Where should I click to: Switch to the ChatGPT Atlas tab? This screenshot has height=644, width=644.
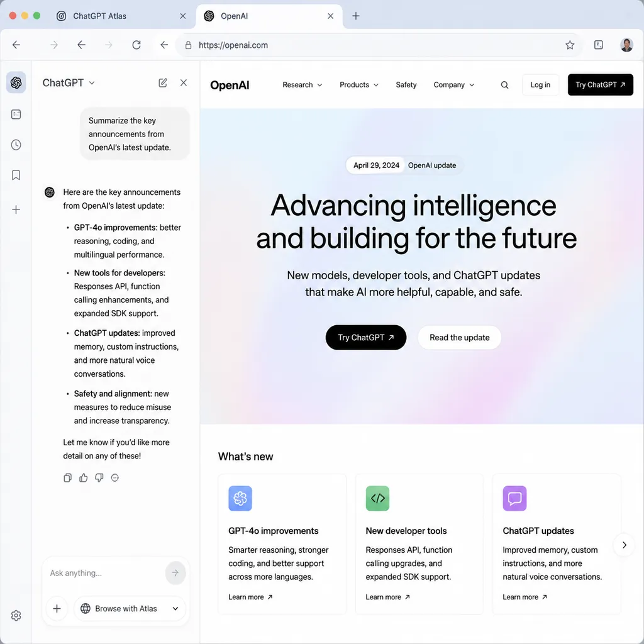coord(99,16)
